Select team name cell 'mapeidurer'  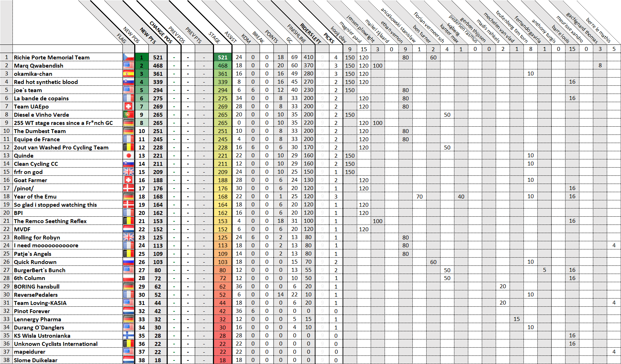pos(68,352)
